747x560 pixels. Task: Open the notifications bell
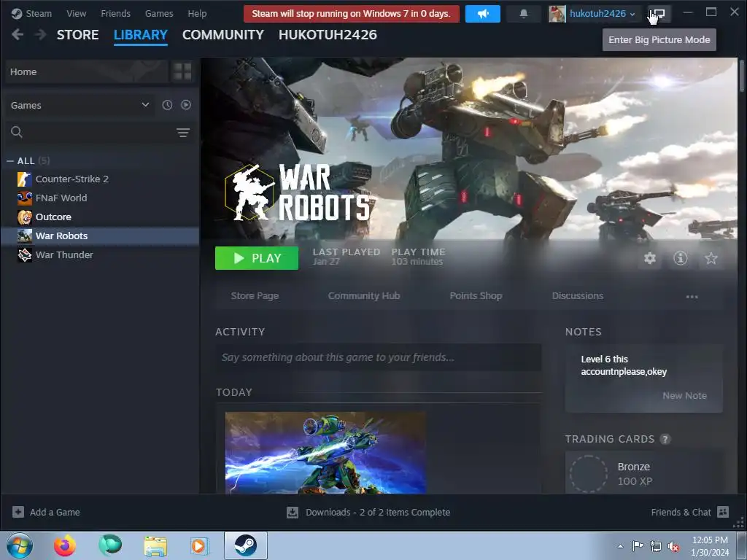coord(524,13)
